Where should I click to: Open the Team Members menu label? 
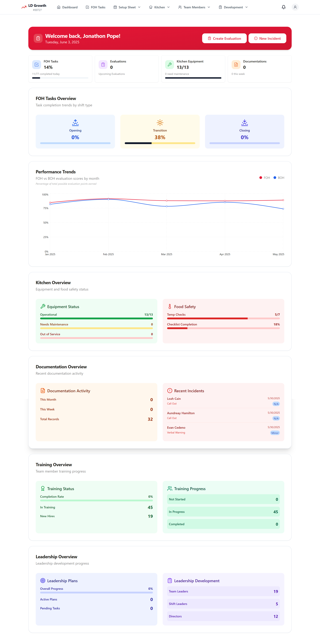194,7
